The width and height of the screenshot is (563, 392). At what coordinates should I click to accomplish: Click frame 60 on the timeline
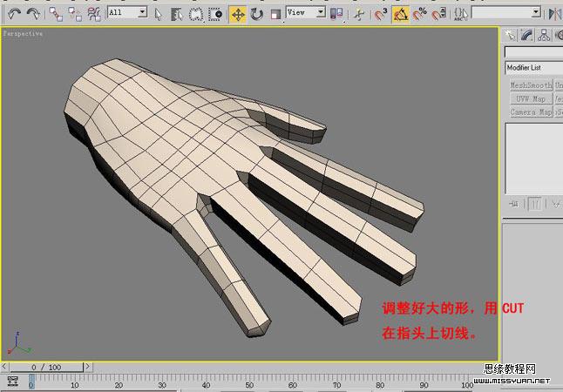click(x=293, y=383)
